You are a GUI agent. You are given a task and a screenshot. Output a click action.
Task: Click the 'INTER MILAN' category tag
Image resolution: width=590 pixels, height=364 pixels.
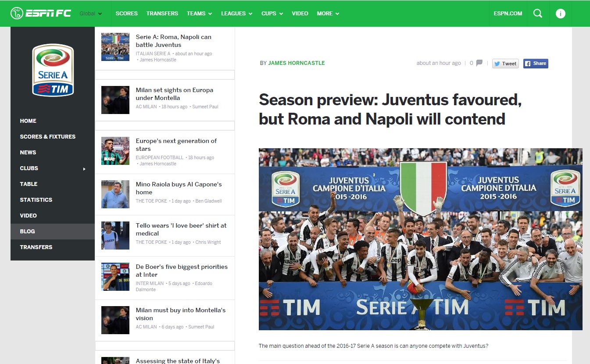click(150, 283)
